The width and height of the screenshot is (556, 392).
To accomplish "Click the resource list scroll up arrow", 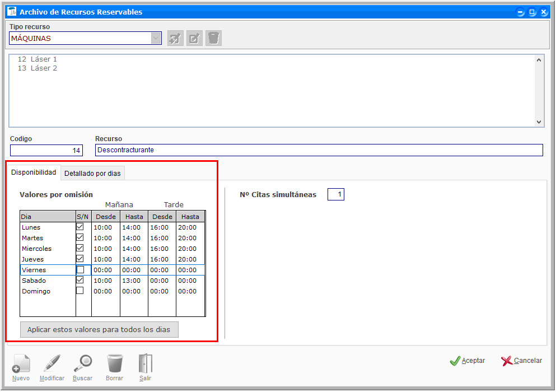I will click(539, 60).
